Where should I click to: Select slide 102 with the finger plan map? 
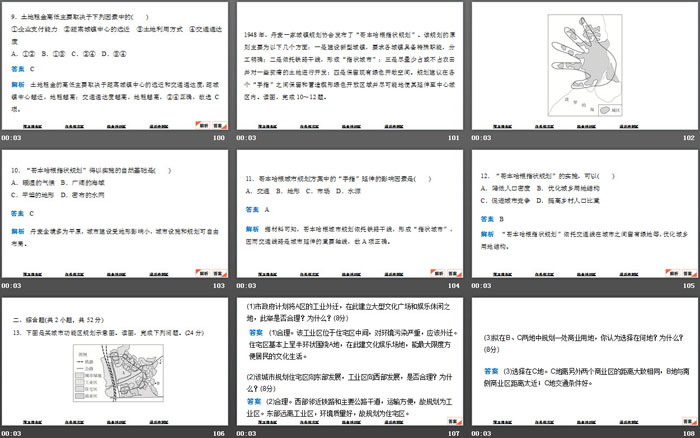pyautogui.click(x=585, y=66)
